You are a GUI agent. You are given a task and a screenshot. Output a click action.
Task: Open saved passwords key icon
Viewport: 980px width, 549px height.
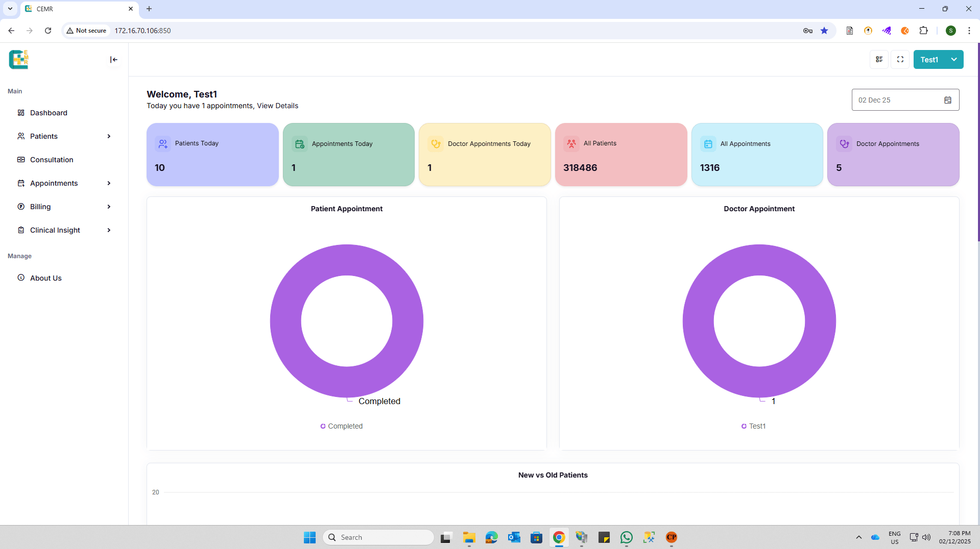click(x=807, y=31)
